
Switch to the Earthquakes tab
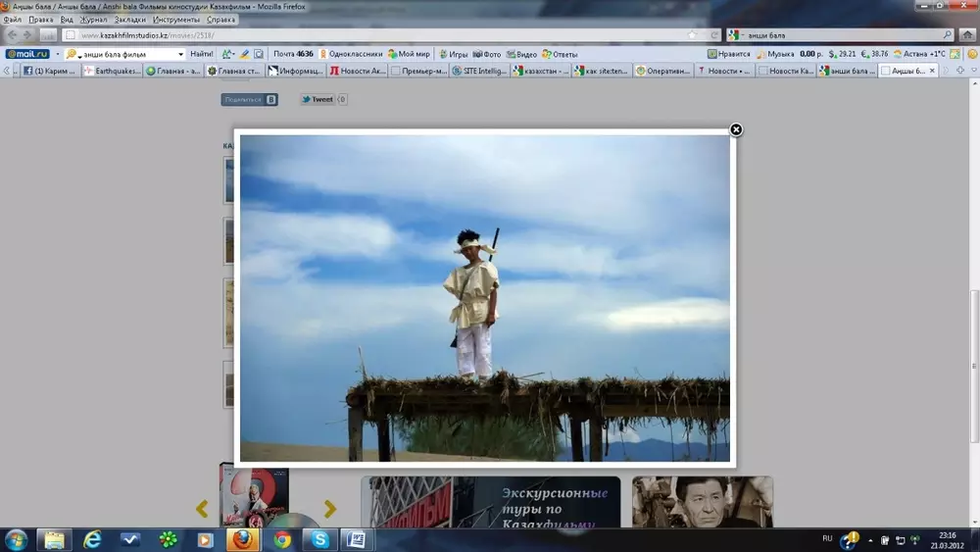112,71
